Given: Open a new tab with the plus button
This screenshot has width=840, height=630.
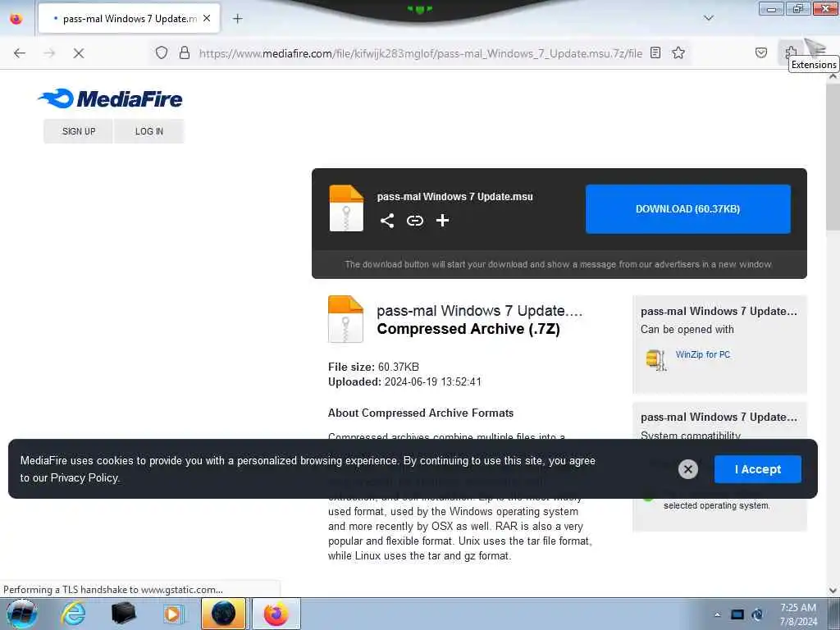Looking at the screenshot, I should click(x=237, y=19).
